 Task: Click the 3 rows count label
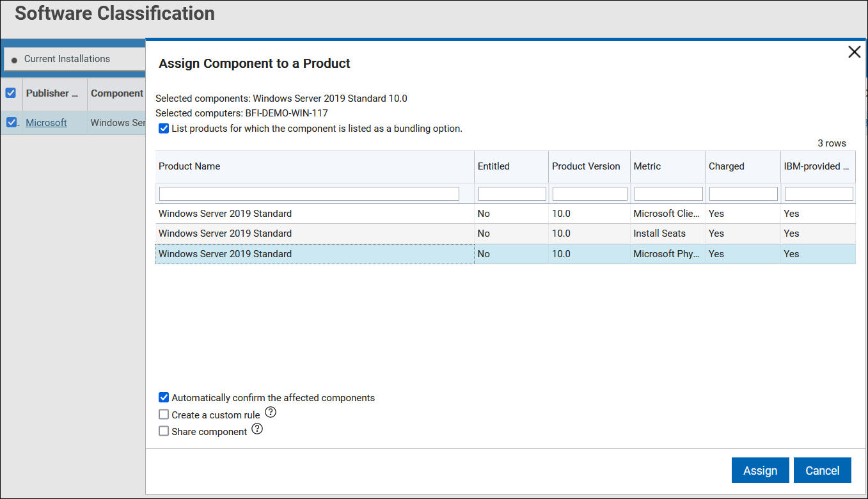[832, 143]
